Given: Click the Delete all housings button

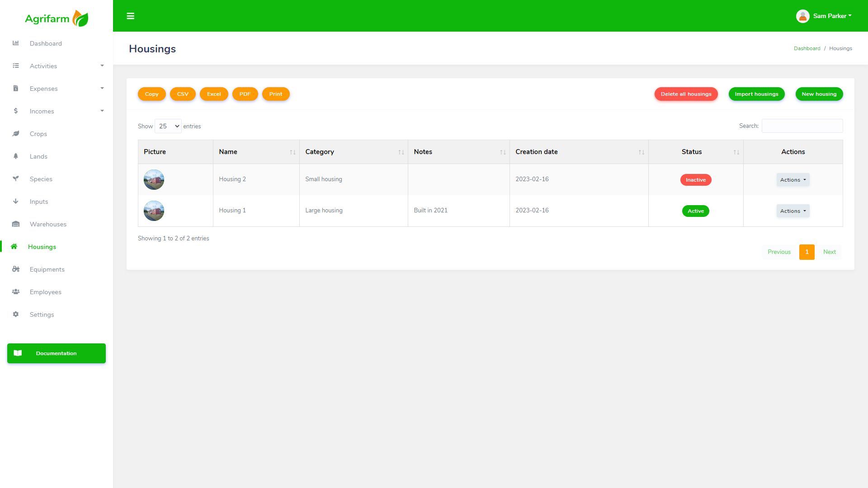Looking at the screenshot, I should (x=686, y=94).
